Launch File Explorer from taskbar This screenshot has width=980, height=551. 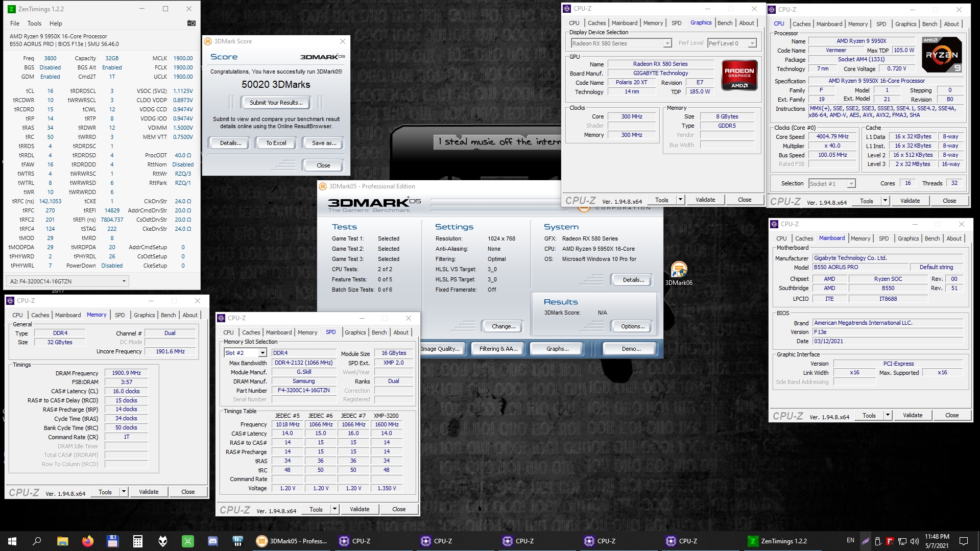pyautogui.click(x=62, y=541)
